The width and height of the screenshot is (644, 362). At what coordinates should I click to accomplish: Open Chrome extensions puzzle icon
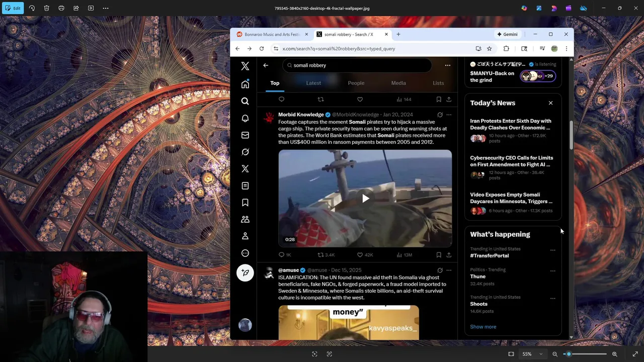tap(506, 49)
